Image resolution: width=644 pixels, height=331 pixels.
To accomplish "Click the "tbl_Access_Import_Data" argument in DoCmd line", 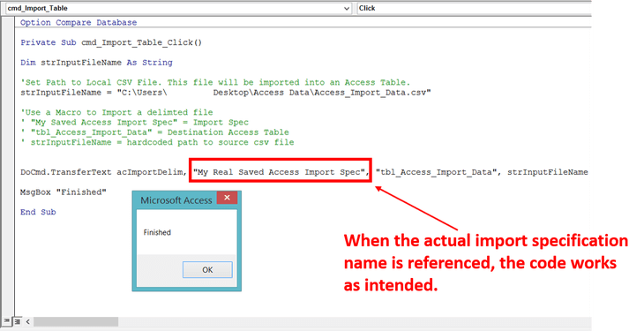I will pos(436,172).
